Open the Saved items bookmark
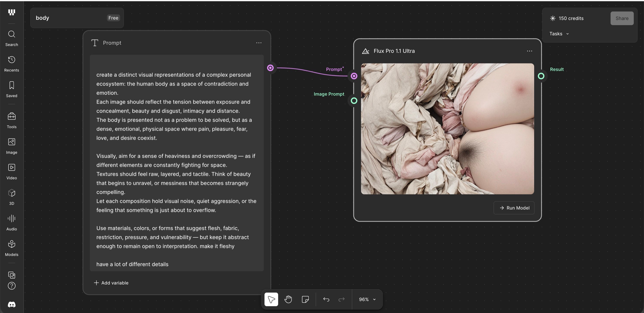 [x=12, y=90]
